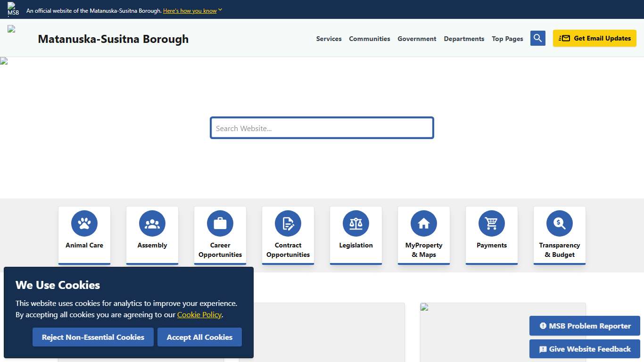Click Get Email Updates button
This screenshot has width=644, height=362.
594,38
